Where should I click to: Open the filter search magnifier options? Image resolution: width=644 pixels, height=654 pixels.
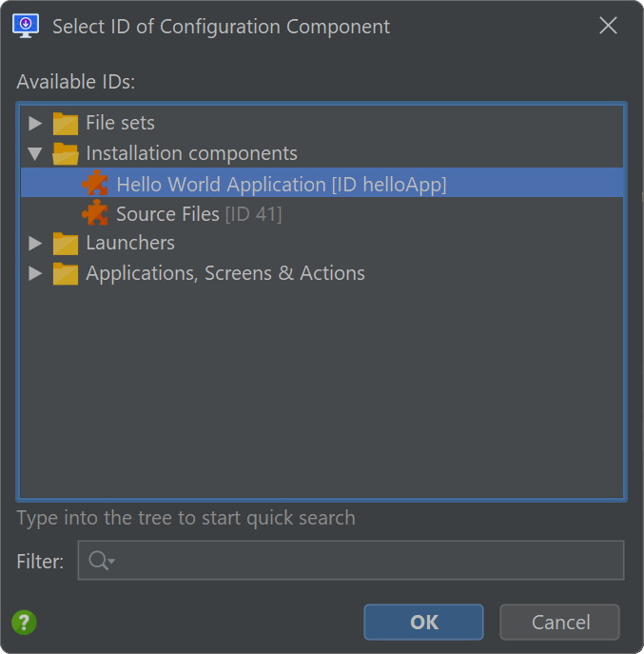(x=101, y=560)
